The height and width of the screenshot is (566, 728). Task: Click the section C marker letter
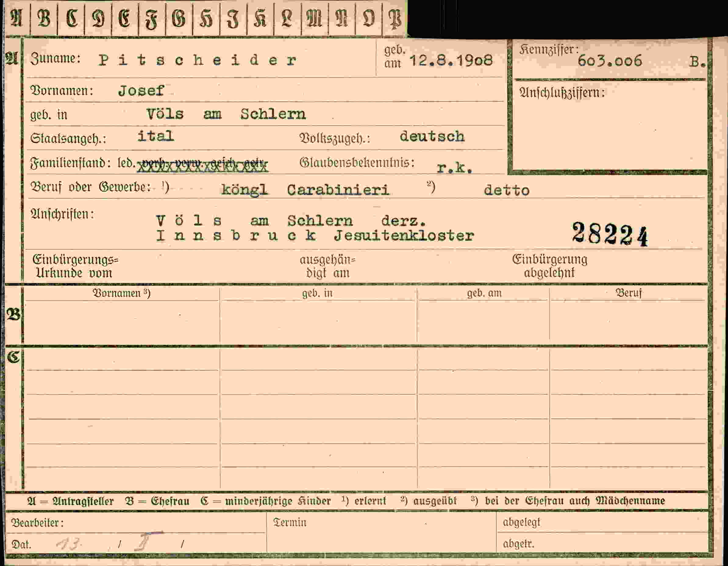click(13, 357)
